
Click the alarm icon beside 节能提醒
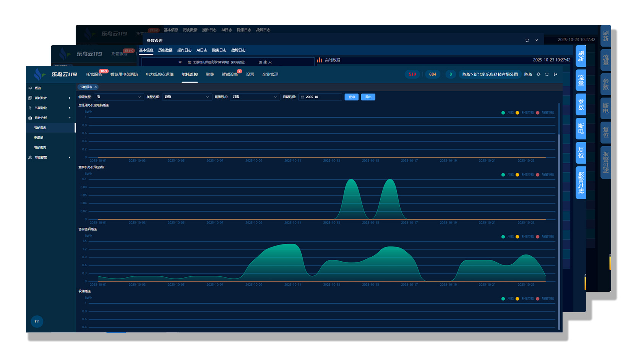(x=30, y=158)
